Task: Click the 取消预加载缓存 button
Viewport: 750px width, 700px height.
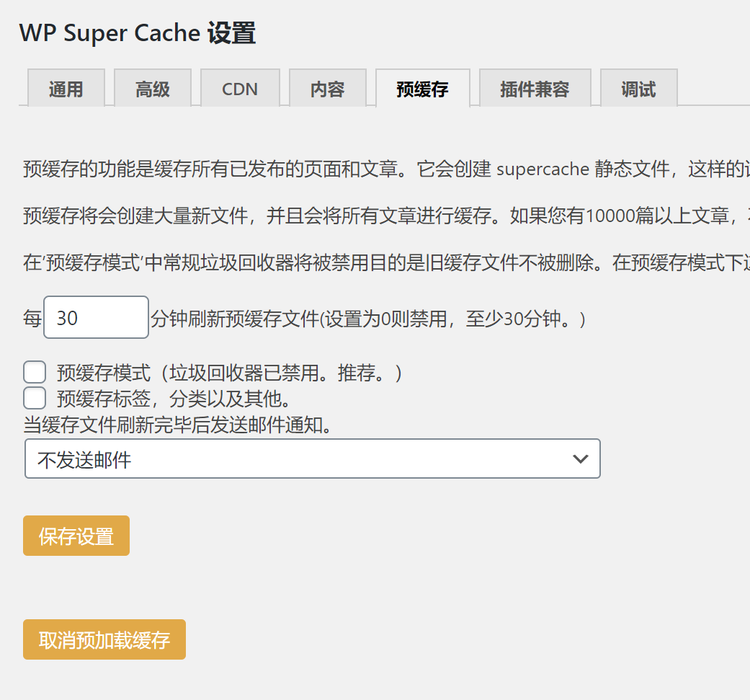Action: 104,639
